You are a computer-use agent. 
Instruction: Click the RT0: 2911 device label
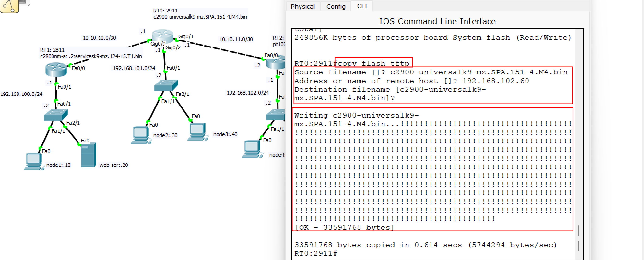pyautogui.click(x=165, y=11)
